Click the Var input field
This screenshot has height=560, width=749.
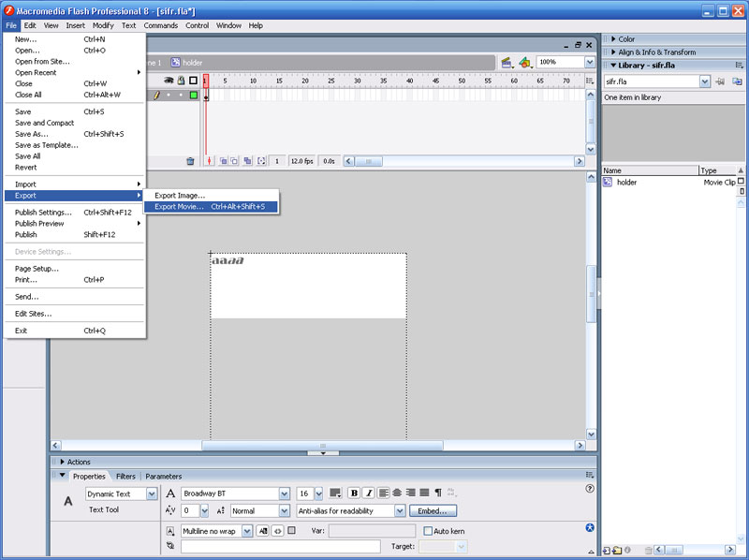pyautogui.click(x=372, y=531)
